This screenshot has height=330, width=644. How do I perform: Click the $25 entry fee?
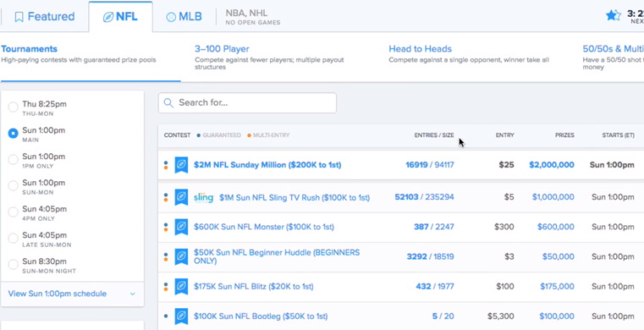click(x=506, y=165)
